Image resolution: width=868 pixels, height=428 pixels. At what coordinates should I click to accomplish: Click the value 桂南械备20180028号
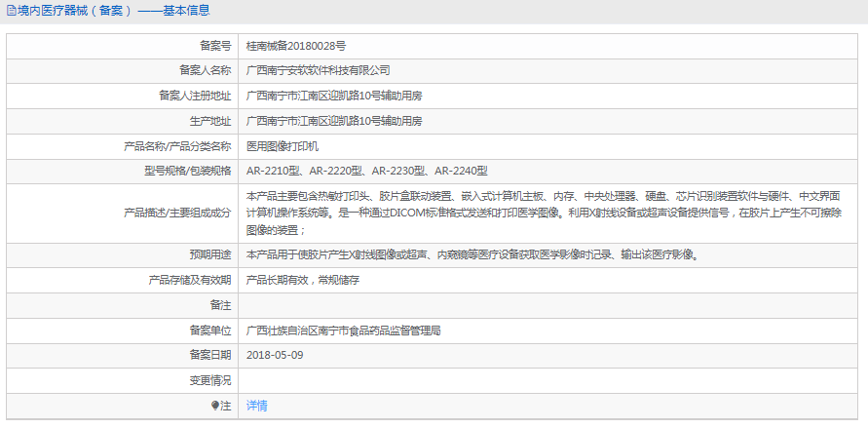tap(296, 46)
